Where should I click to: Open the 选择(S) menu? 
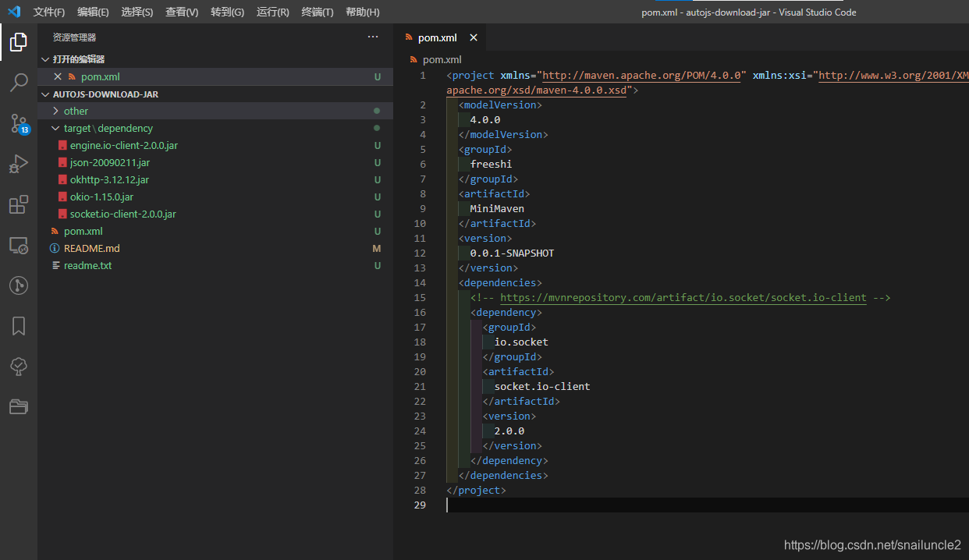coord(137,12)
